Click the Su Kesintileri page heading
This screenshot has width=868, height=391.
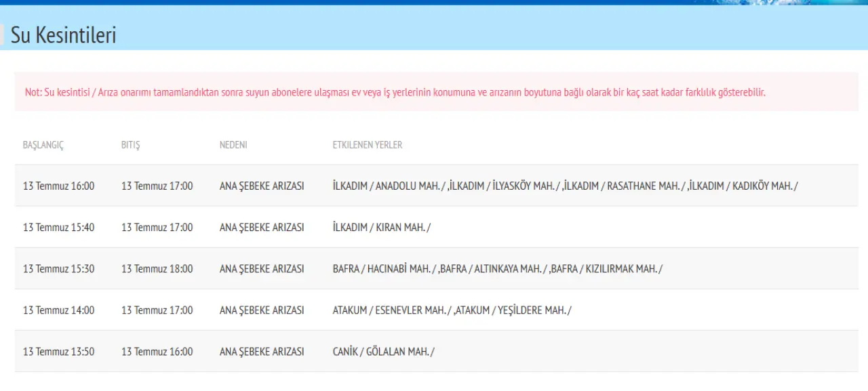[63, 35]
